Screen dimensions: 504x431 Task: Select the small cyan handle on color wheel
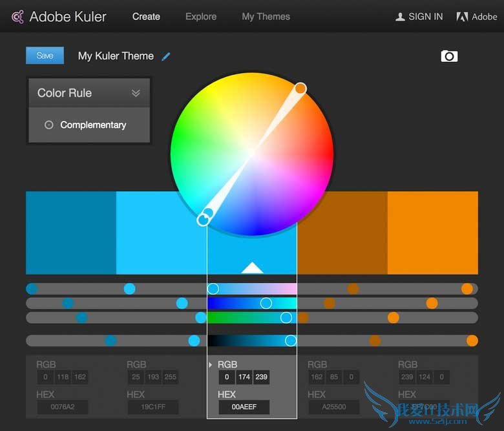209,213
